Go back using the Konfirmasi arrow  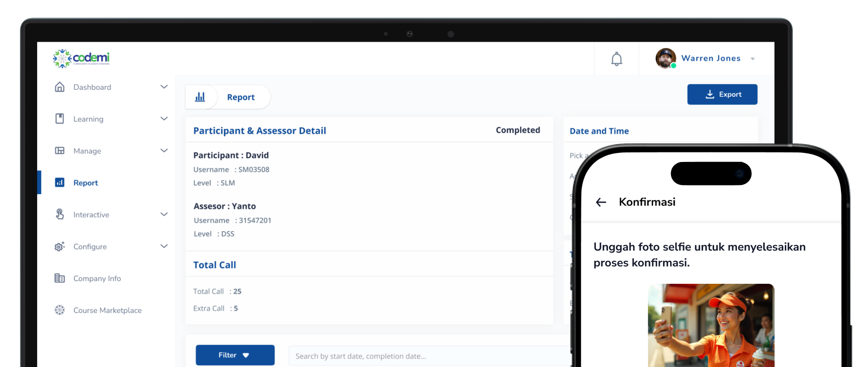(601, 202)
